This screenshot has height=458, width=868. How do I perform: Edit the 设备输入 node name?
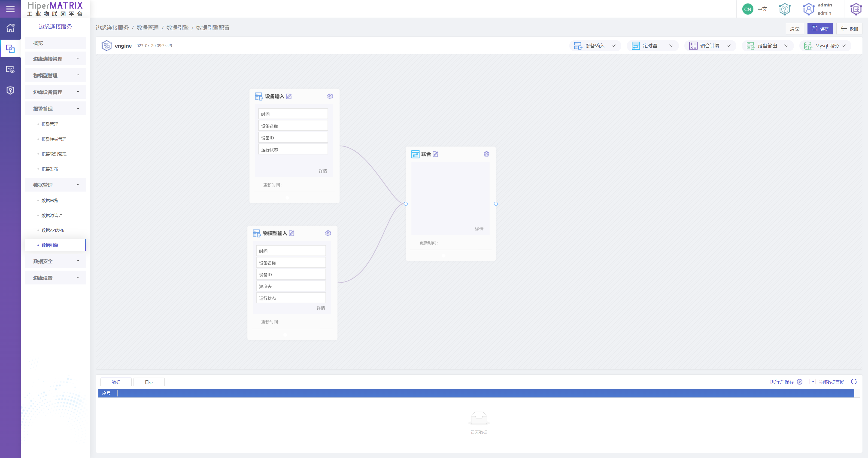289,96
